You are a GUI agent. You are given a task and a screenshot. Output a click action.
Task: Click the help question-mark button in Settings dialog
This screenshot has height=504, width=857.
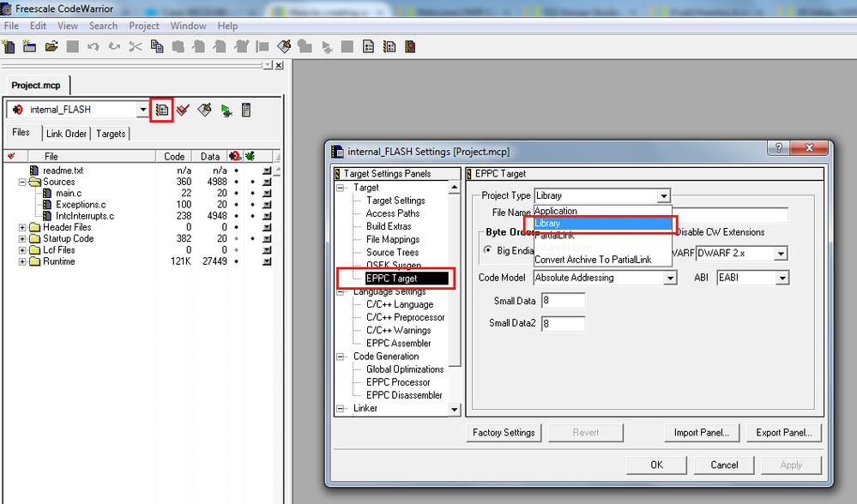point(778,147)
